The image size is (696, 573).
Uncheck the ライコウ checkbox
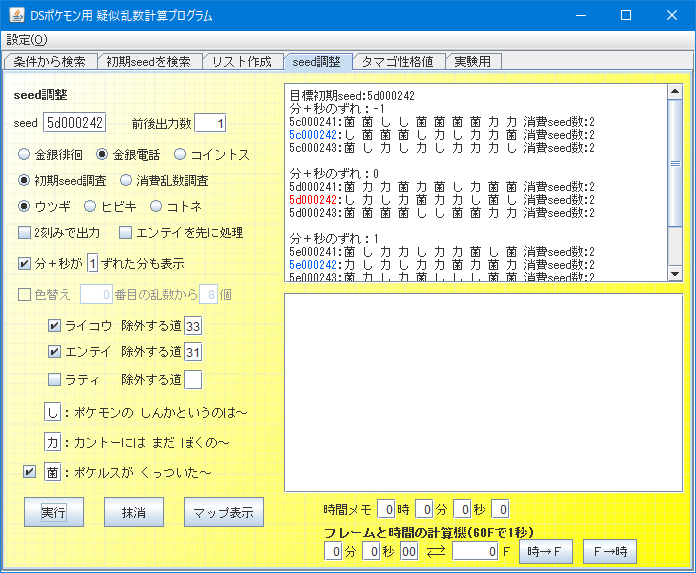[x=54, y=326]
